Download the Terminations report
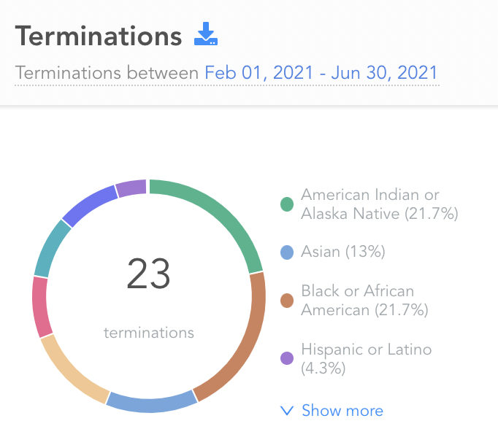The height and width of the screenshot is (448, 498). coord(206,34)
